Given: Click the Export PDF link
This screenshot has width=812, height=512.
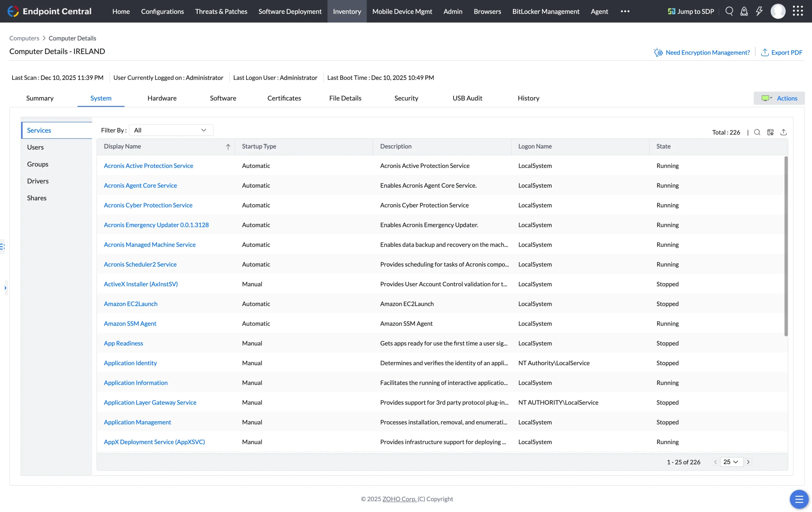Looking at the screenshot, I should tap(781, 52).
